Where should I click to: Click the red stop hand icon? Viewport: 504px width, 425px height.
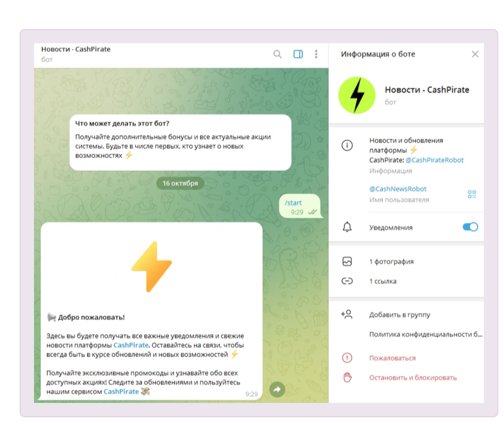point(347,377)
